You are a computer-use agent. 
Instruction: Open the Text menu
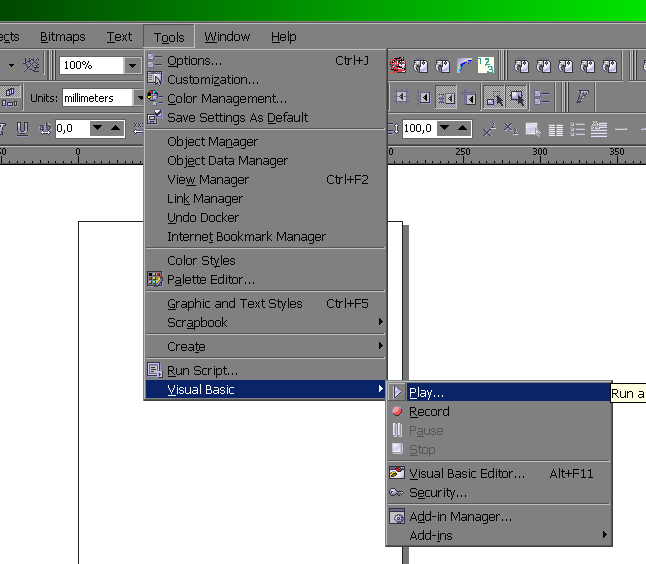click(x=119, y=37)
